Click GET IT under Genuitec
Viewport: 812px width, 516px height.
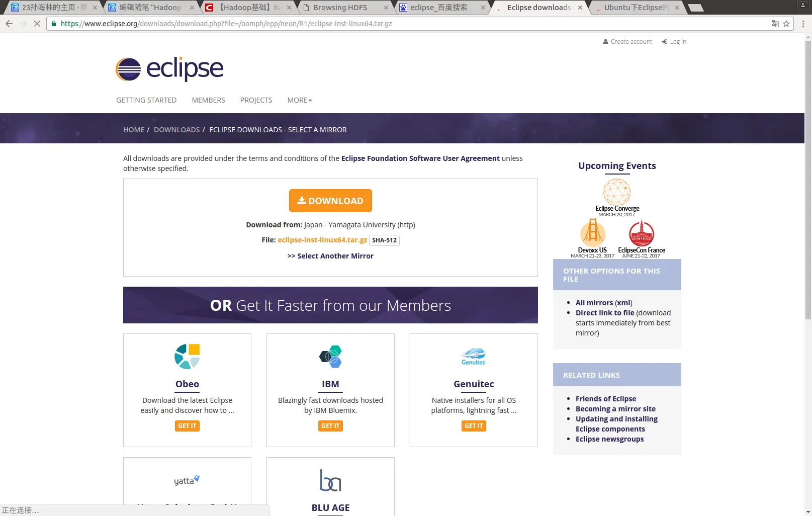(474, 426)
